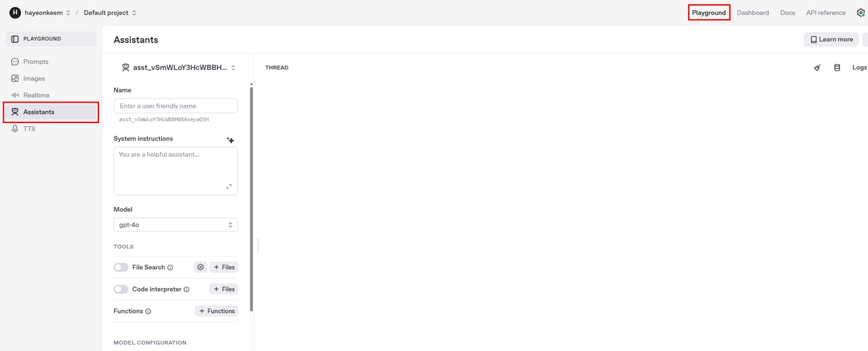This screenshot has width=868, height=351.
Task: Open the Playground tab
Action: [709, 13]
